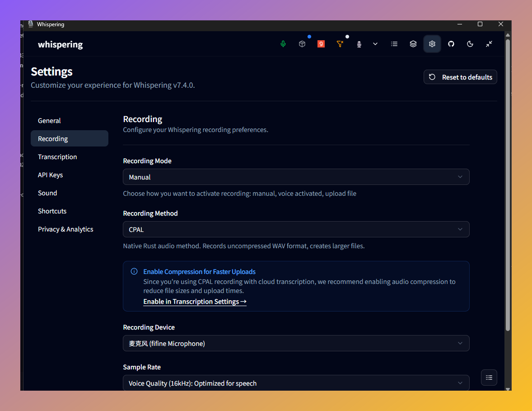The width and height of the screenshot is (532, 411).
Task: Open the Recording Device dropdown
Action: pyautogui.click(x=296, y=344)
